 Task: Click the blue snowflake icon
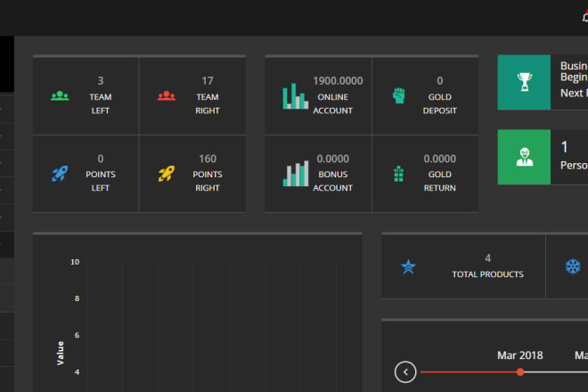click(573, 266)
